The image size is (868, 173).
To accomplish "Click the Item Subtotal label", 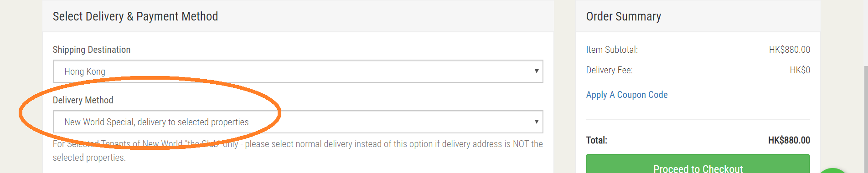I will pos(612,50).
